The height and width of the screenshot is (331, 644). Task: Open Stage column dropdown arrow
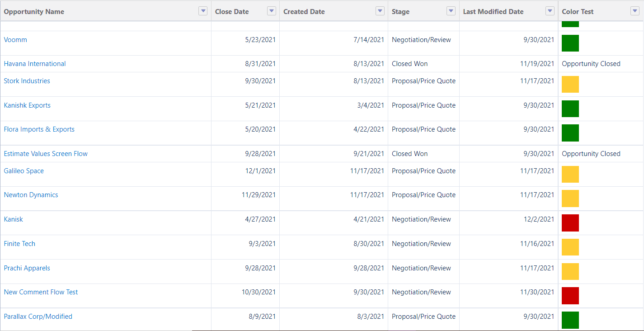(451, 11)
